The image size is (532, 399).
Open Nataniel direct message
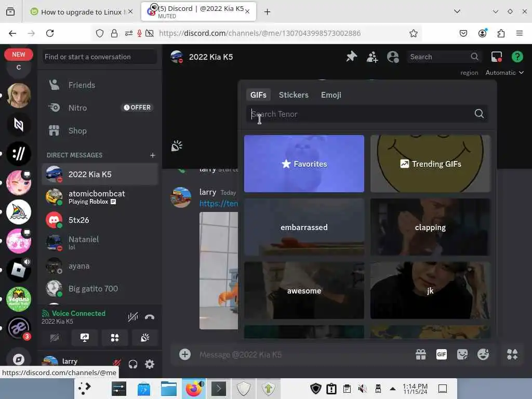tap(100, 243)
